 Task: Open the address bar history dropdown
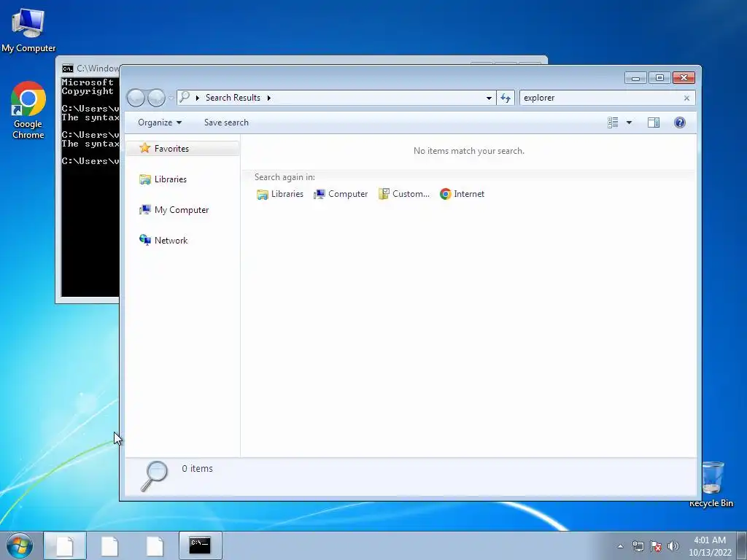pos(489,98)
